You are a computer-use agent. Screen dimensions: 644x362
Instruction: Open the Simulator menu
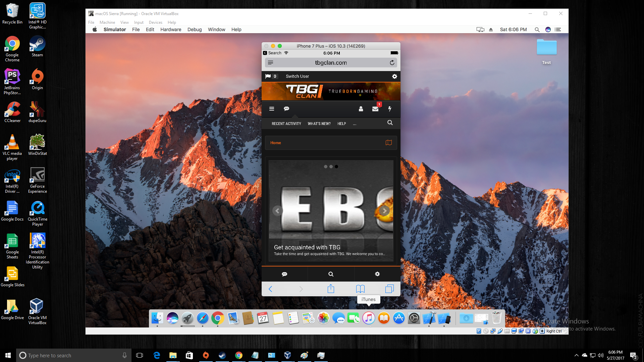coord(115,29)
